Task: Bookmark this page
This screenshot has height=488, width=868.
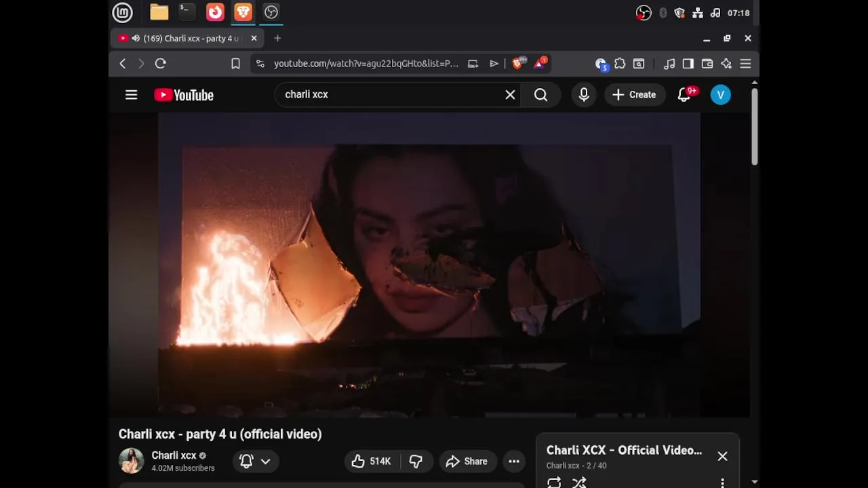Action: pyautogui.click(x=235, y=64)
